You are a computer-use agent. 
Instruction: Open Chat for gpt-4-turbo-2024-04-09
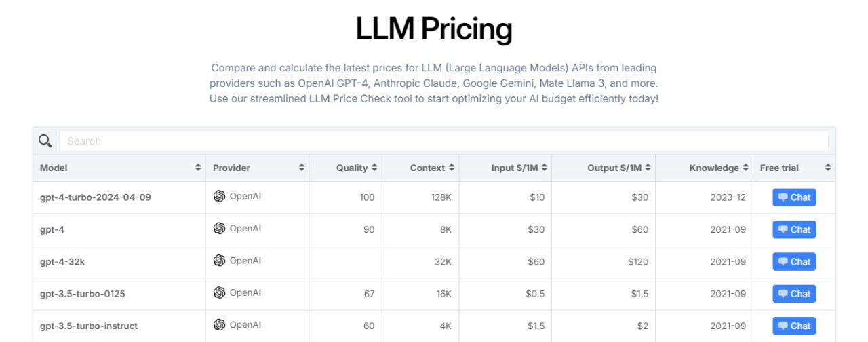(x=794, y=197)
